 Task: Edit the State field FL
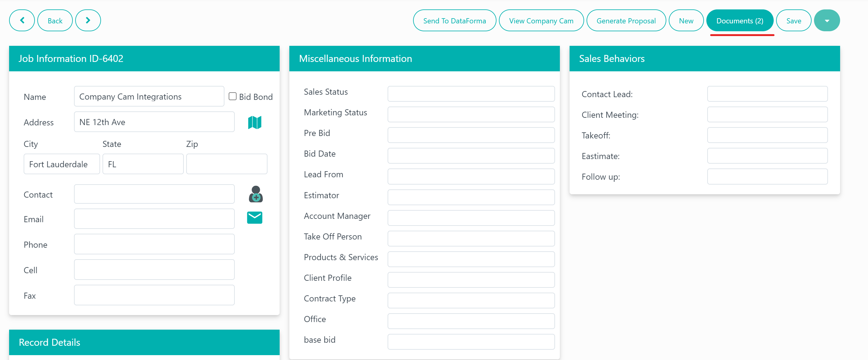pos(143,164)
